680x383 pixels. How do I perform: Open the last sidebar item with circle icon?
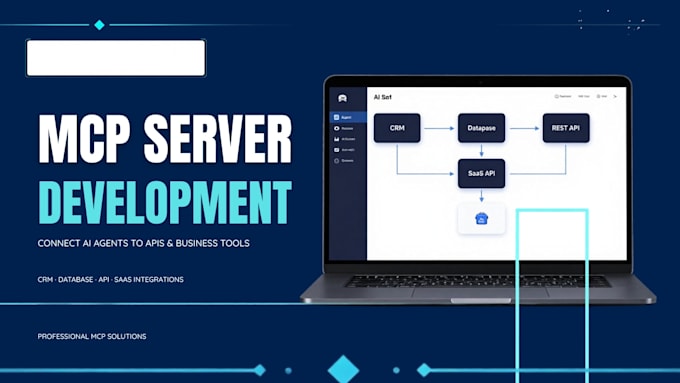(343, 160)
